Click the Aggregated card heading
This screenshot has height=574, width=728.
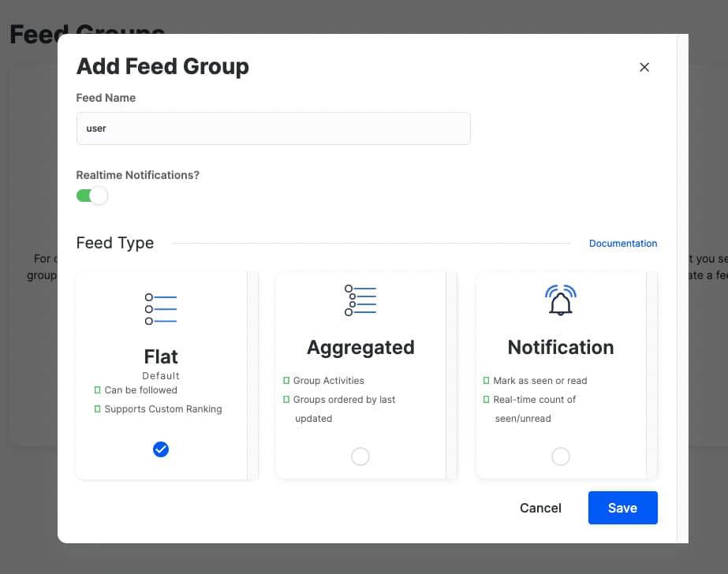(x=360, y=348)
